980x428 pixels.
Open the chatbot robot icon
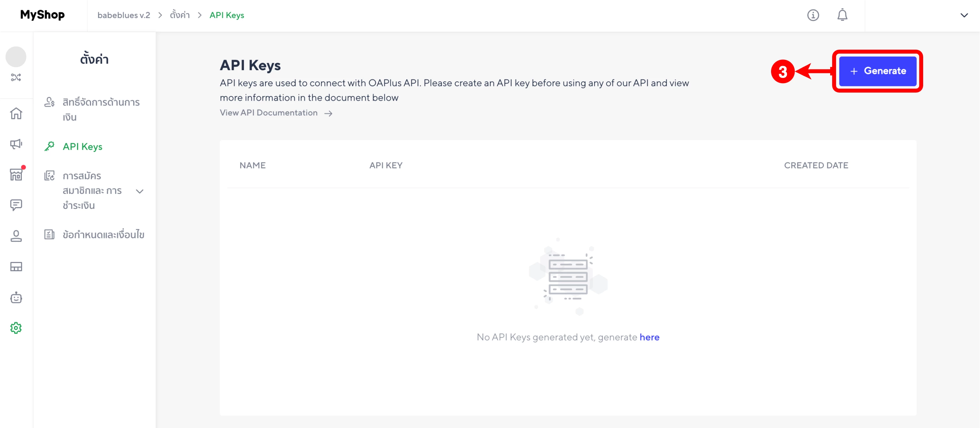point(16,298)
